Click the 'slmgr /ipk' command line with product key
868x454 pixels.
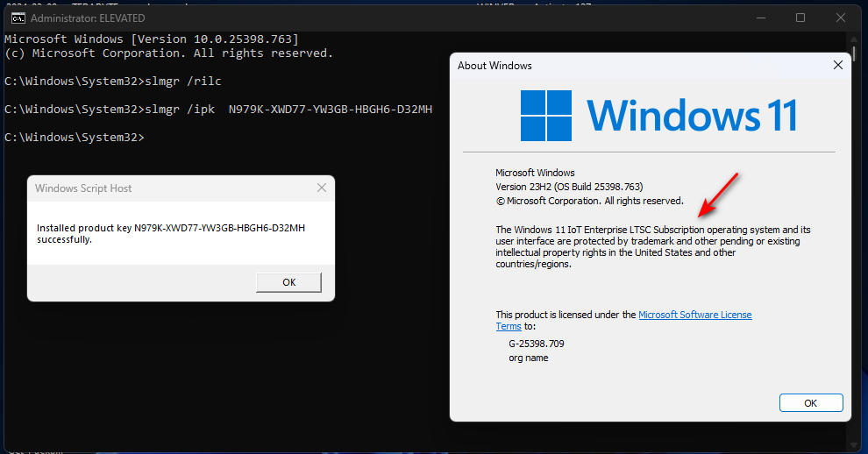point(218,109)
